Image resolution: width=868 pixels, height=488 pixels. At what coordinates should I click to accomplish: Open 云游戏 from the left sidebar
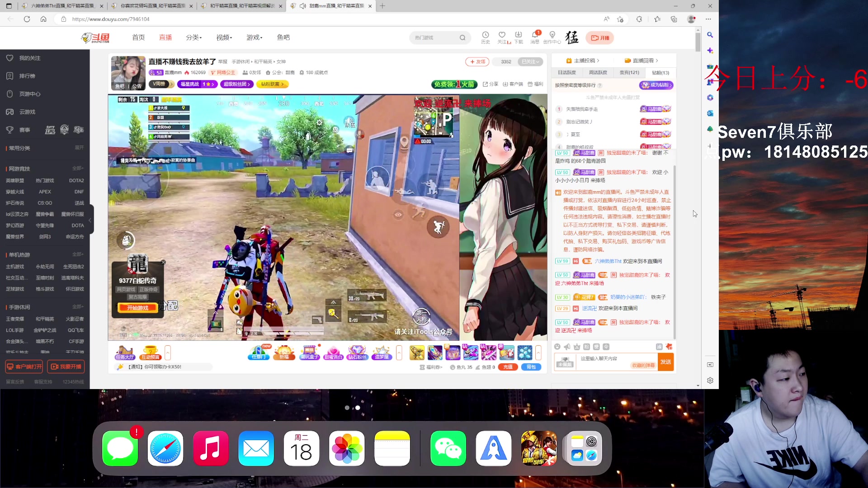click(x=27, y=112)
